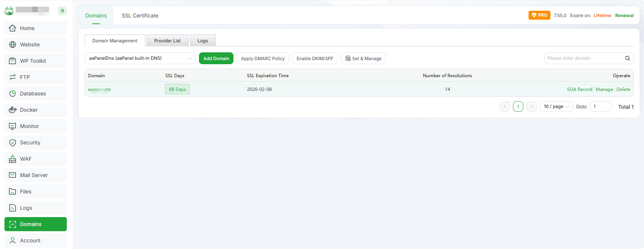644x249 pixels.
Task: Click the SSL Days column header
Action: [175, 76]
